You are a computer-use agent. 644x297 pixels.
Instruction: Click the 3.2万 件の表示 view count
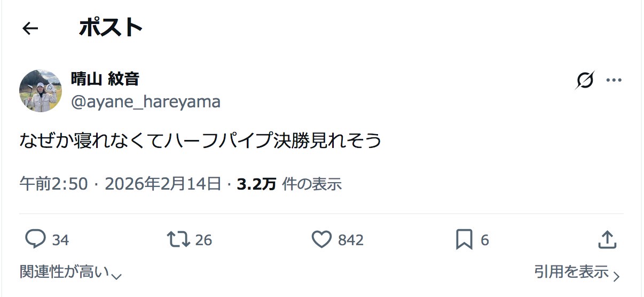click(x=289, y=184)
